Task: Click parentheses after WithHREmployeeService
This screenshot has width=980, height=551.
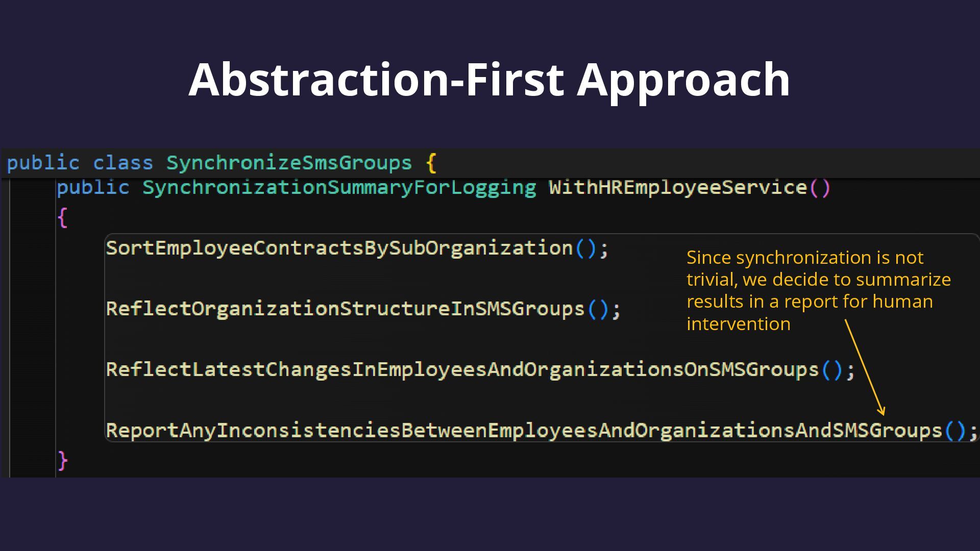Action: point(820,188)
